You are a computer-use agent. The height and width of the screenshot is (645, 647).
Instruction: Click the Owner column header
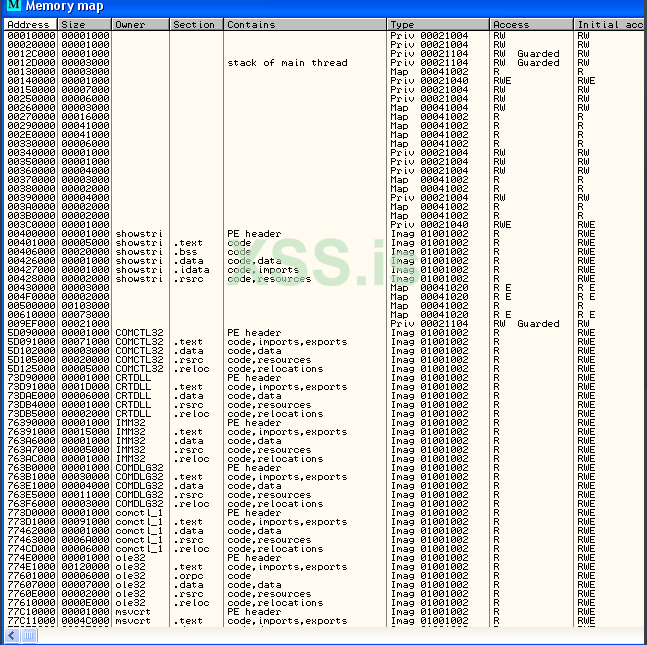[141, 25]
